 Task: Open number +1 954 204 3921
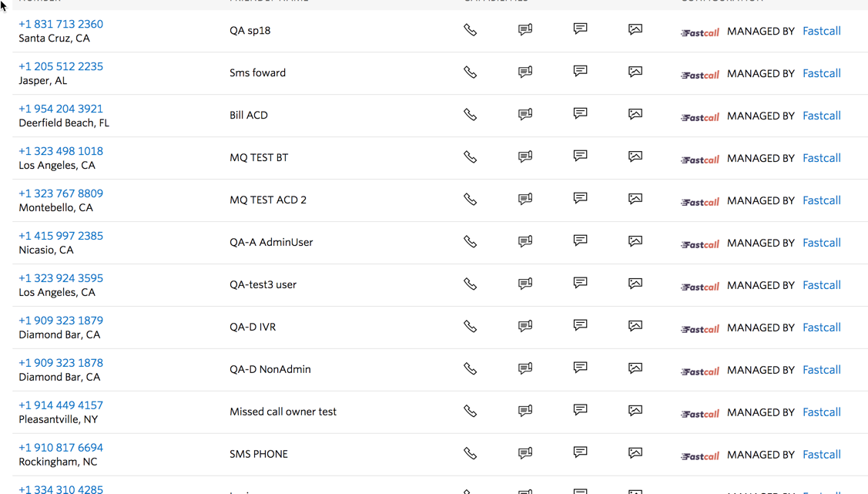click(61, 109)
